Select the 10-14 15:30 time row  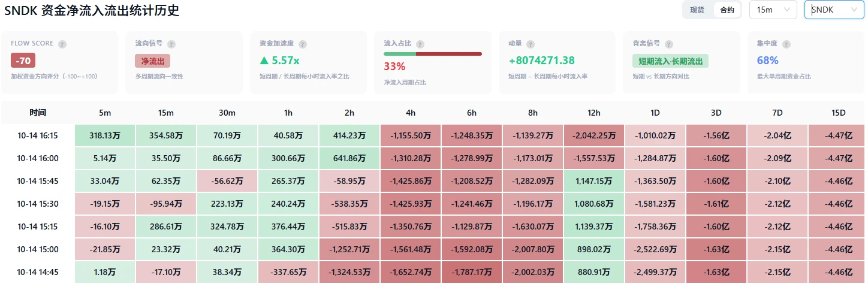coord(38,204)
